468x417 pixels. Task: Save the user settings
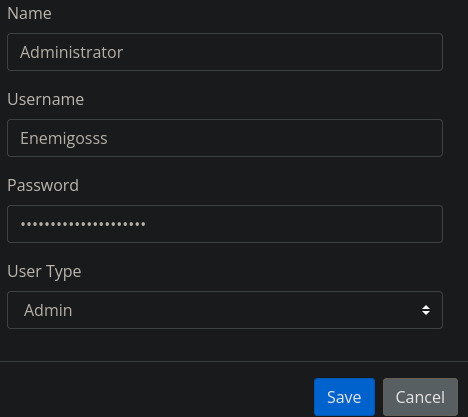pos(344,397)
